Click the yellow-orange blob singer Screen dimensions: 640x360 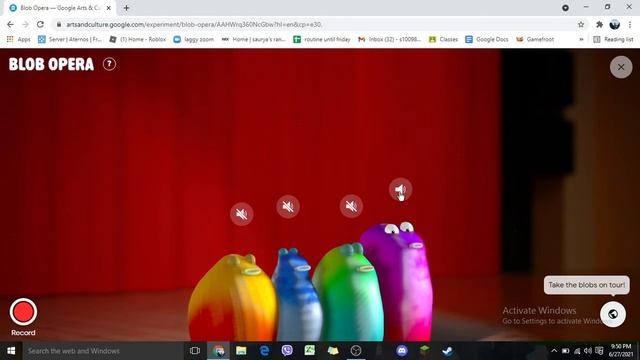pos(232,298)
